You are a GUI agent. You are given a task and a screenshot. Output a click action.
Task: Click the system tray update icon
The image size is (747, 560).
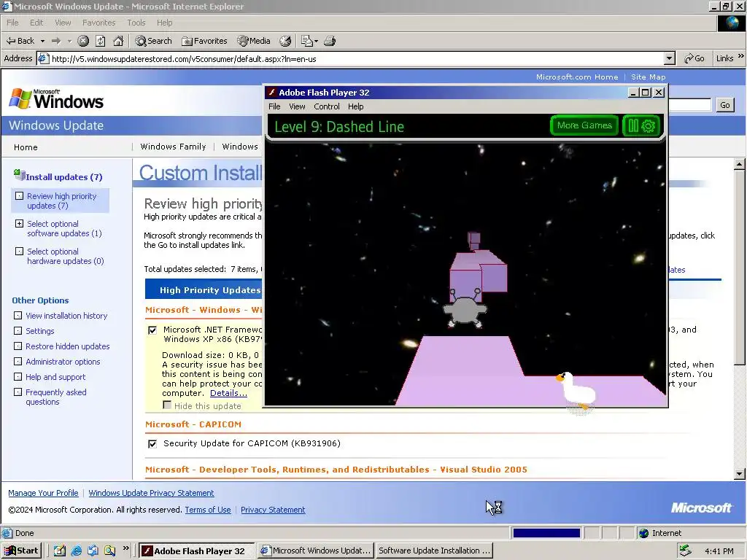(685, 551)
